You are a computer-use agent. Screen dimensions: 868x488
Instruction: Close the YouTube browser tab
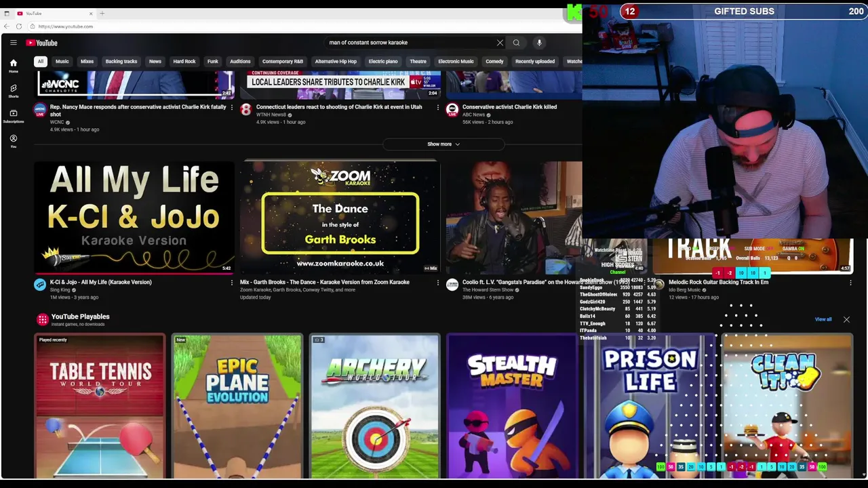(91, 13)
